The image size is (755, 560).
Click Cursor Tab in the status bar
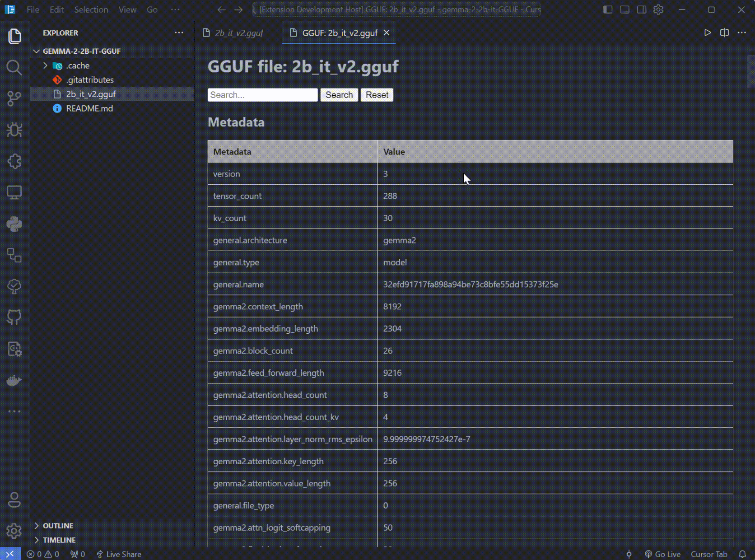pos(709,554)
